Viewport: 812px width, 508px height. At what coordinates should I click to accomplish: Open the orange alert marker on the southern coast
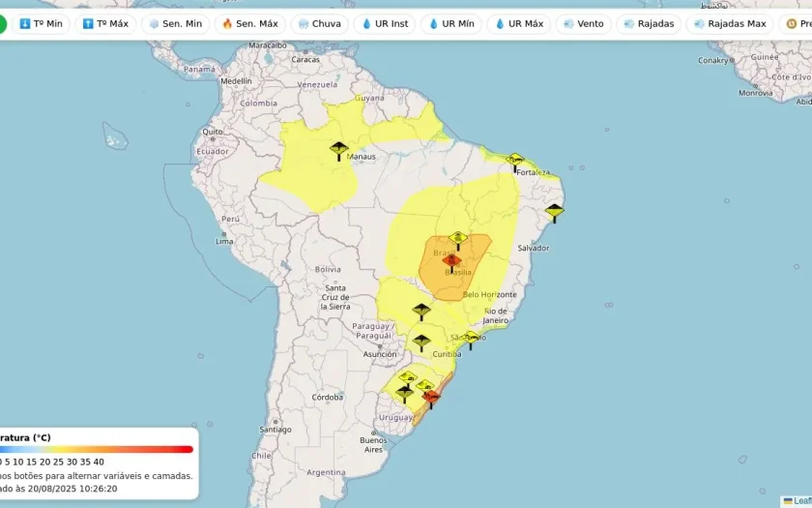431,399
